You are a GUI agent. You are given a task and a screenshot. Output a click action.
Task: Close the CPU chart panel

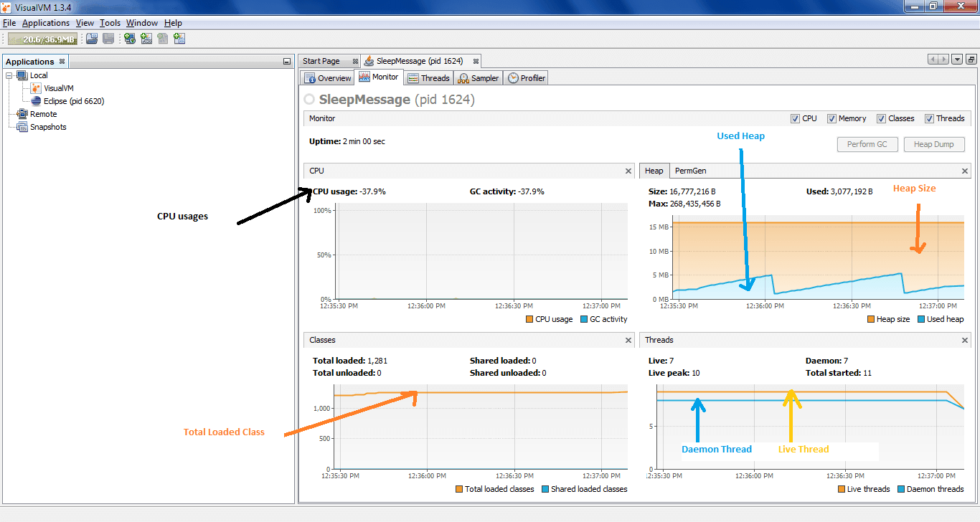click(628, 171)
